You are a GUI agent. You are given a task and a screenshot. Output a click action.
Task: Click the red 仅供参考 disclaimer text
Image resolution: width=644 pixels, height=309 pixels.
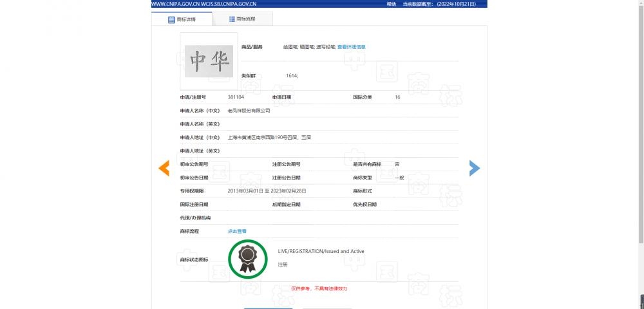tap(319, 289)
